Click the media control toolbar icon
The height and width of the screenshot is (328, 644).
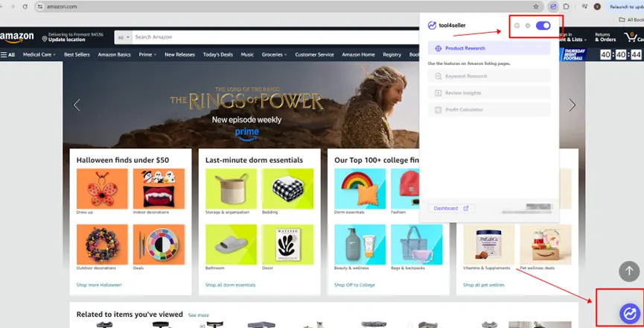(x=585, y=7)
